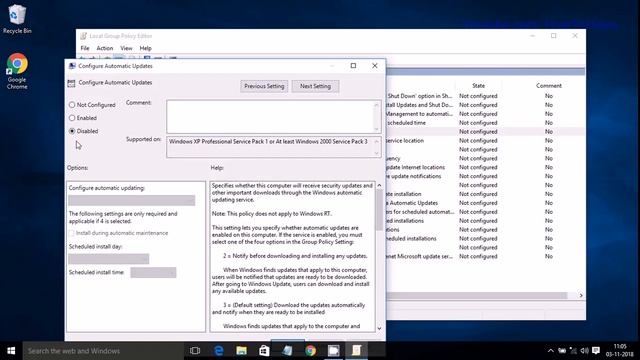Open the File menu in Group Policy Editor
This screenshot has width=640, height=360.
[x=85, y=48]
